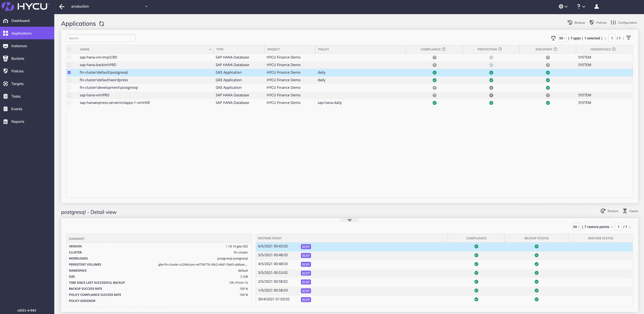Click the applications page number box
Viewport: 644px width, 314px height.
(x=612, y=38)
